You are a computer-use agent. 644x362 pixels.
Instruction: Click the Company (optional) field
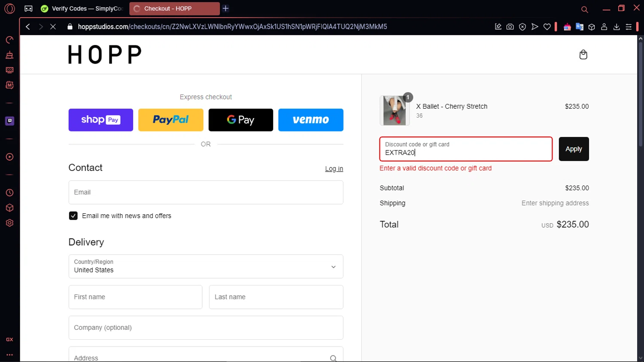pos(206,328)
